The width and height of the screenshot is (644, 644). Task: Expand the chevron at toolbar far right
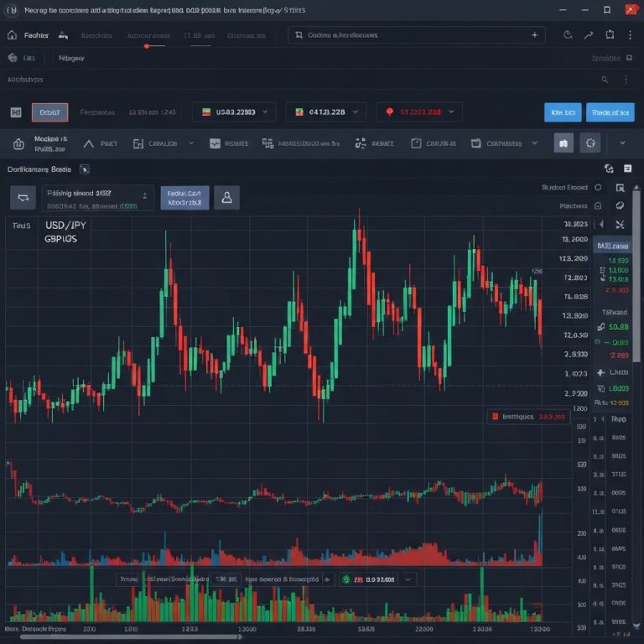622,143
